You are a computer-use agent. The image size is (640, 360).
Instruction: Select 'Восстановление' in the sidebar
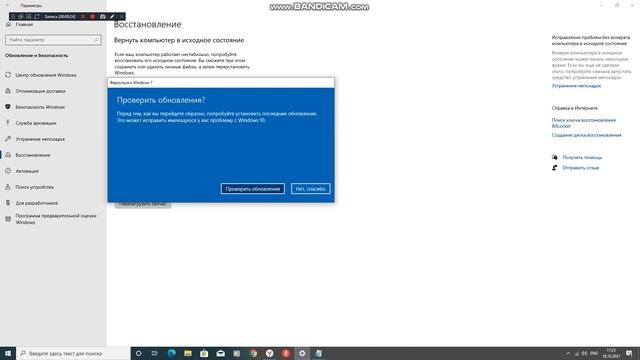[33, 155]
